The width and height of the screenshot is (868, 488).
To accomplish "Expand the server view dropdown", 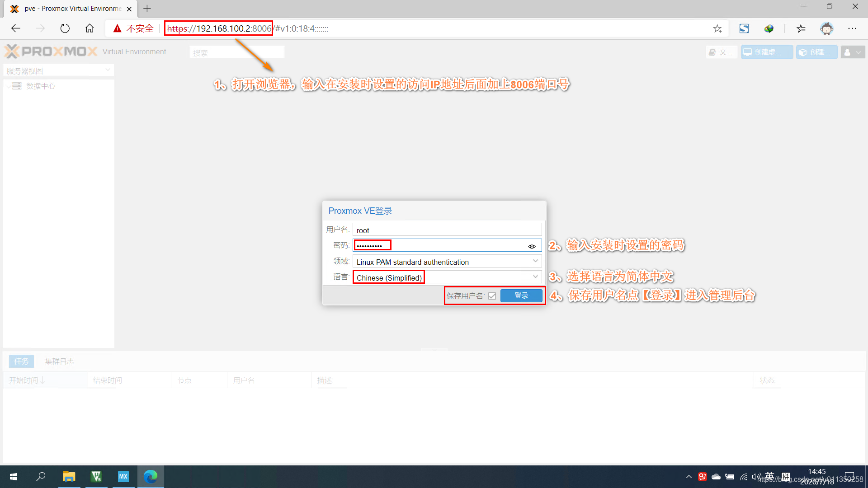I will coord(108,70).
